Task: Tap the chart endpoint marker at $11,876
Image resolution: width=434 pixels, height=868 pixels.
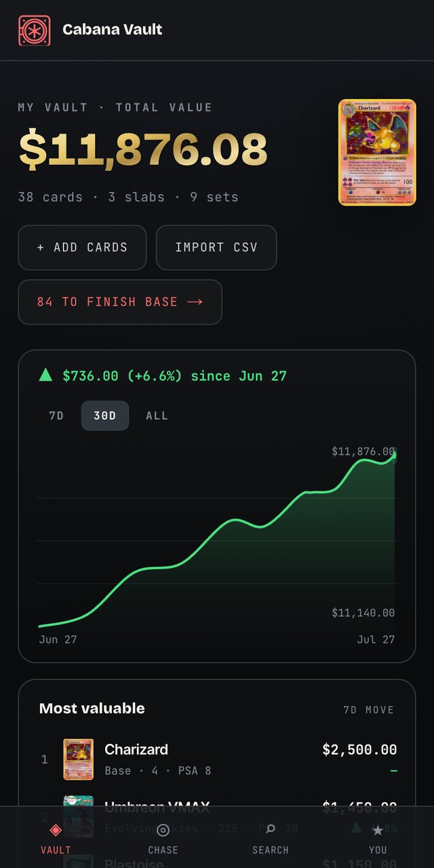Action: click(x=394, y=456)
